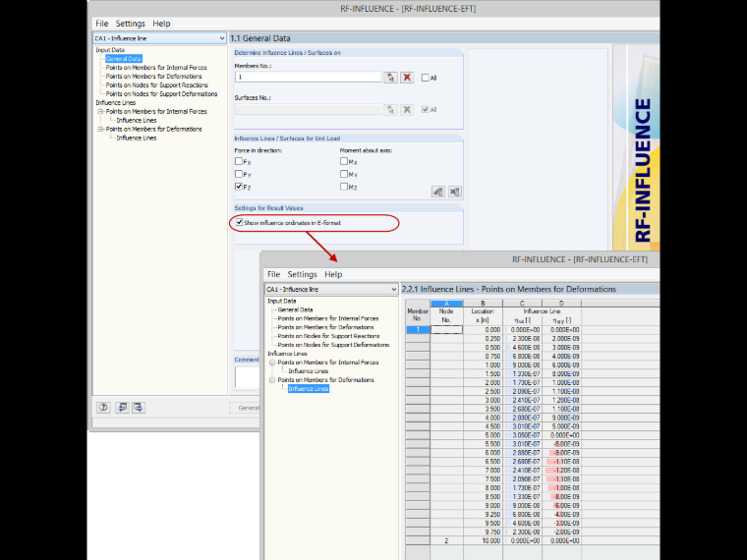This screenshot has height=560, width=747.
Task: Select column B header in results table
Action: pyautogui.click(x=483, y=304)
